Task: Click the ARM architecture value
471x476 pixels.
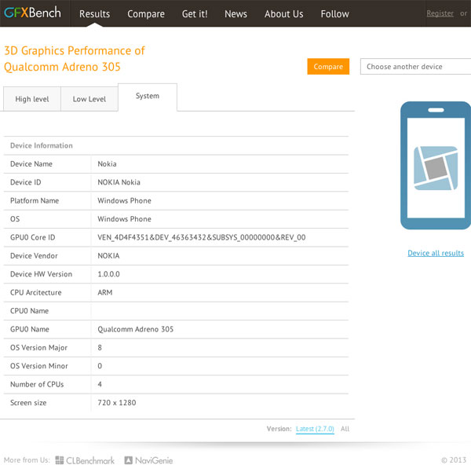Action: tap(104, 293)
